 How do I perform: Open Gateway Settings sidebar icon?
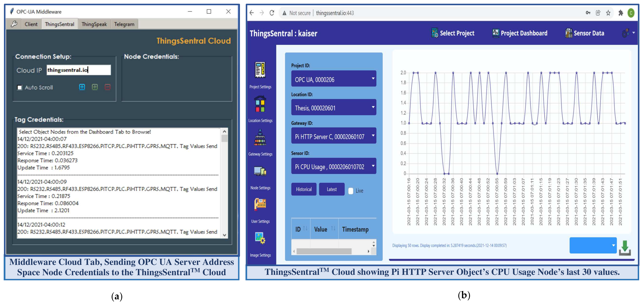tap(260, 138)
